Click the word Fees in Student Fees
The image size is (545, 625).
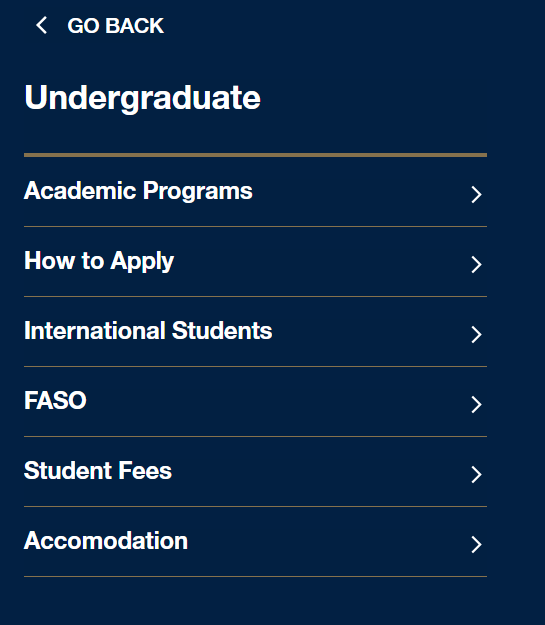click(145, 470)
